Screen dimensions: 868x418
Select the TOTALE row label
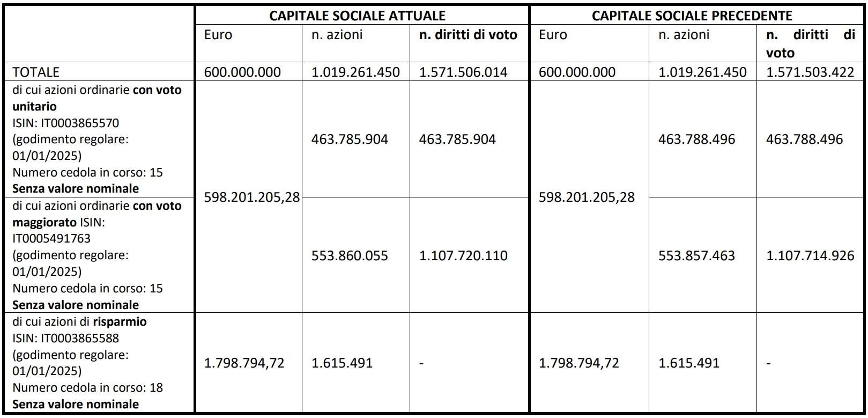point(36,72)
